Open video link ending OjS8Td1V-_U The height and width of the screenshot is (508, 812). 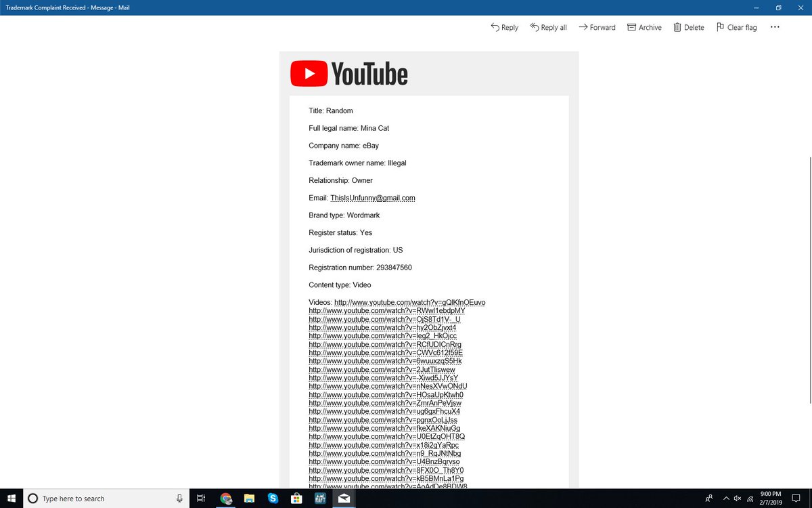(x=385, y=319)
